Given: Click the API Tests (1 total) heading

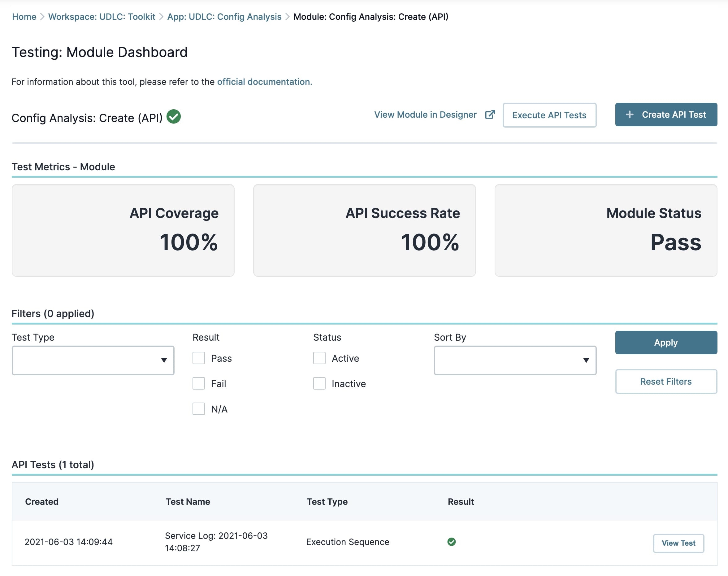Looking at the screenshot, I should click(x=53, y=465).
